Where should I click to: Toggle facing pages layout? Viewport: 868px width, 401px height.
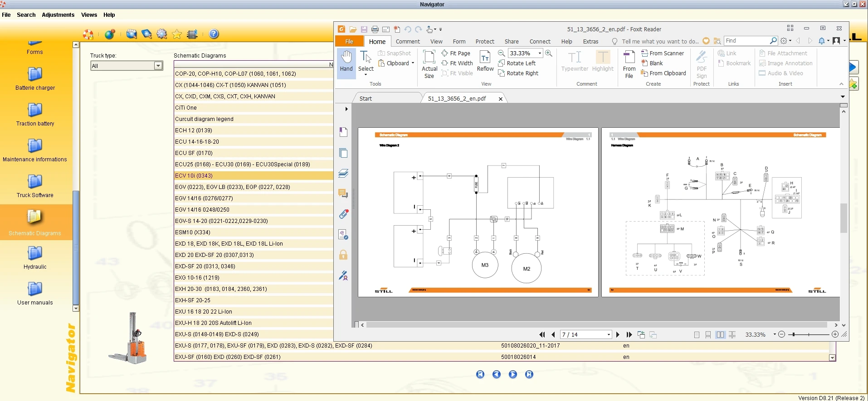point(720,335)
